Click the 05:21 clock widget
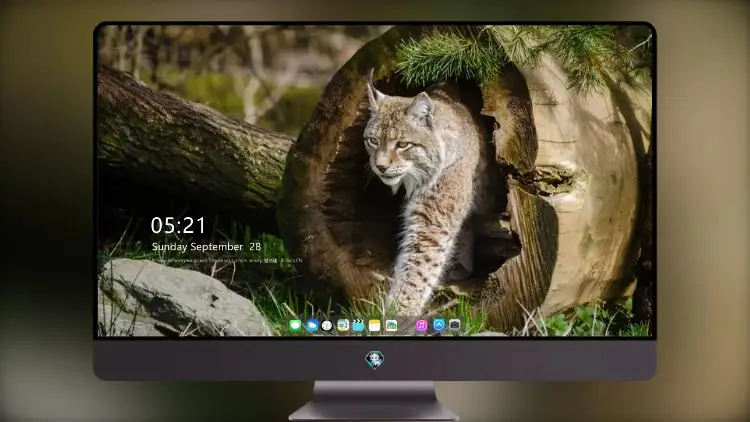This screenshot has width=750, height=422. pyautogui.click(x=178, y=225)
